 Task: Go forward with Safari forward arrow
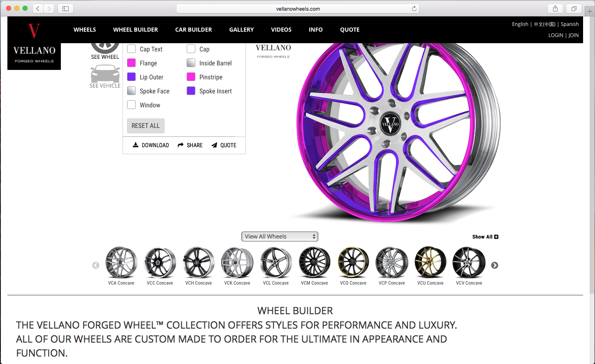pos(49,8)
